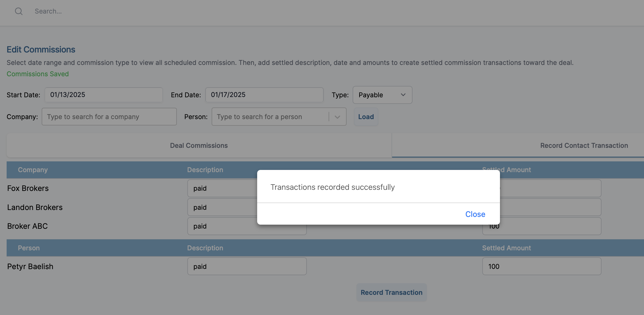644x315 pixels.
Task: Edit Petyr Baelish settled amount field
Action: pos(541,266)
